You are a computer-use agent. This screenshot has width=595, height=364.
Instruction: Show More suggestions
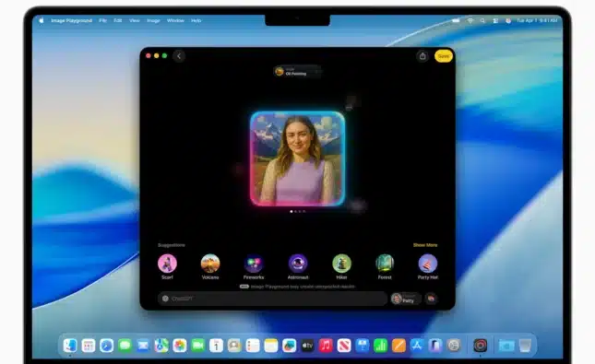pos(425,245)
